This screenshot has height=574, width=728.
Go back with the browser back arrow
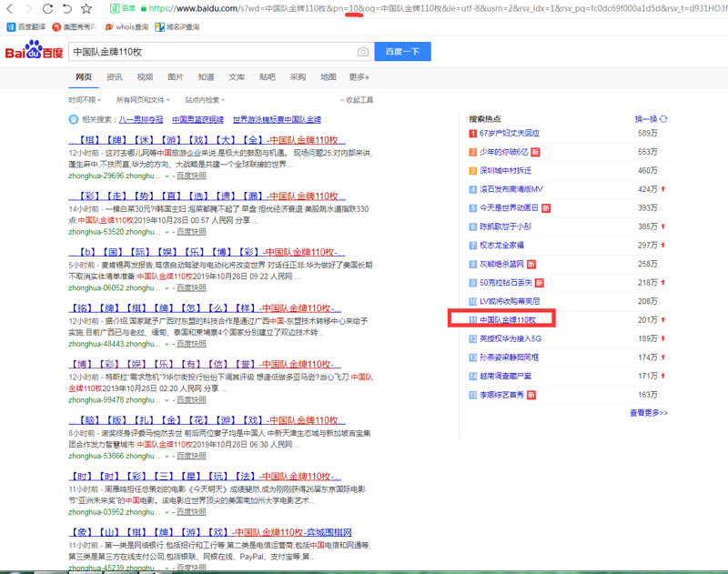click(x=10, y=8)
